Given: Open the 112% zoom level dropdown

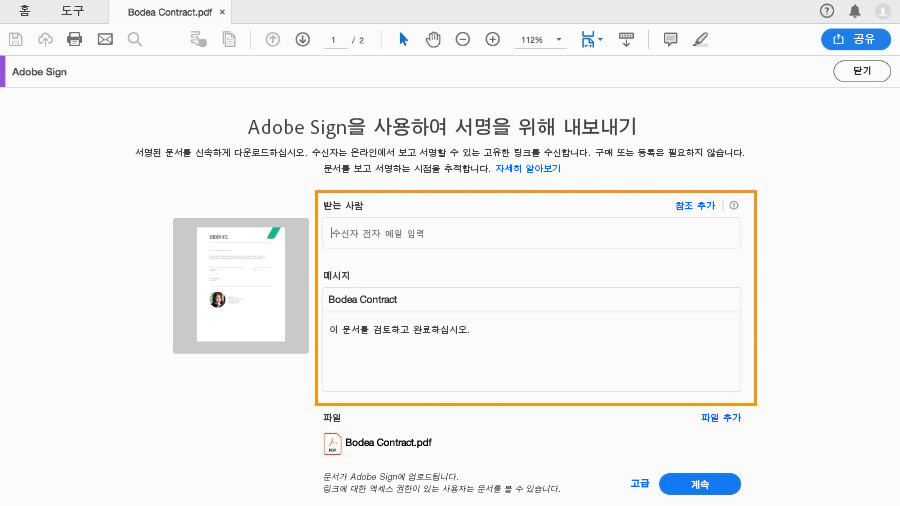Looking at the screenshot, I should pos(540,40).
